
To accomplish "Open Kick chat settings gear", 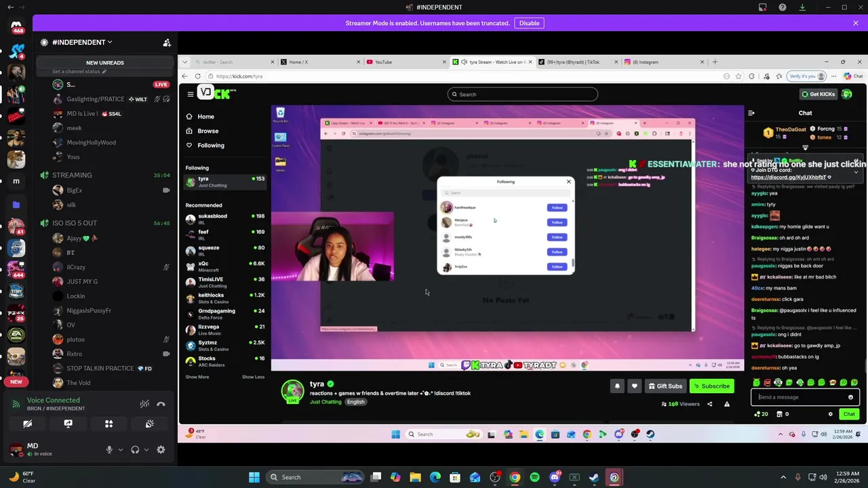I will pos(830,414).
